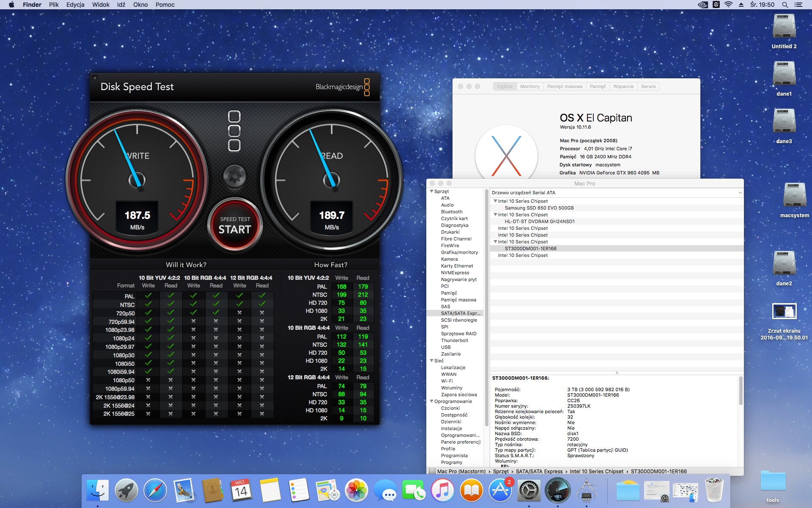Open Safari from the dock
Viewport: 812px width, 508px height.
click(x=155, y=490)
